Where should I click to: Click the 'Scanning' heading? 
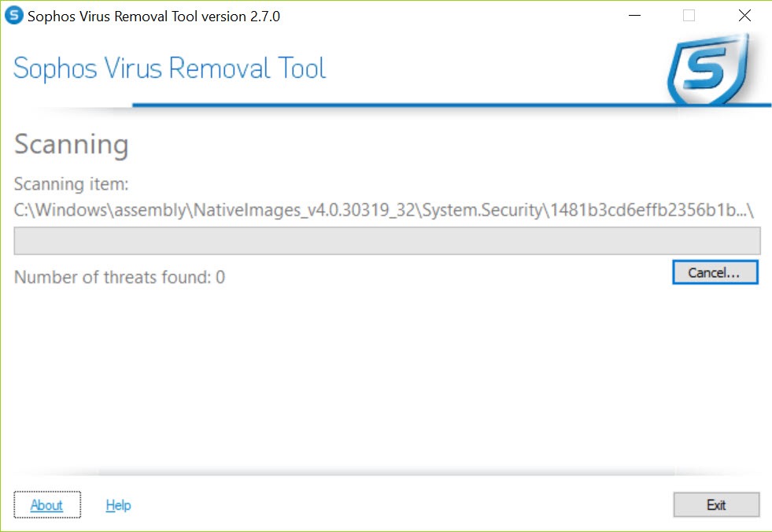point(72,145)
